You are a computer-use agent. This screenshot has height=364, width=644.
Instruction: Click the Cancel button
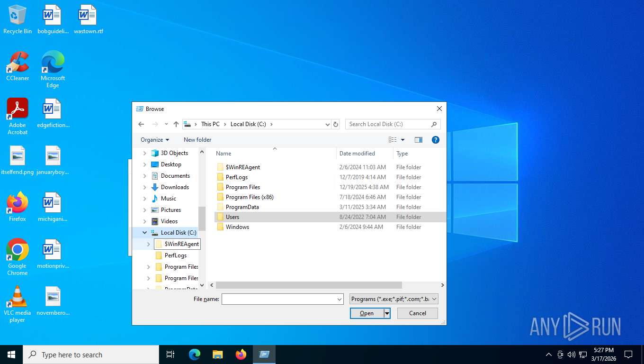pyautogui.click(x=418, y=313)
